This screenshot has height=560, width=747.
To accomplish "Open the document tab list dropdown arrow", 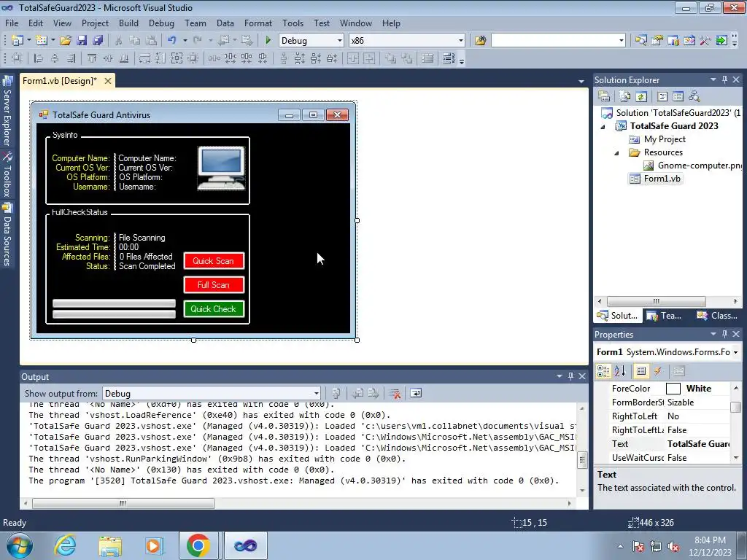I will [x=581, y=82].
